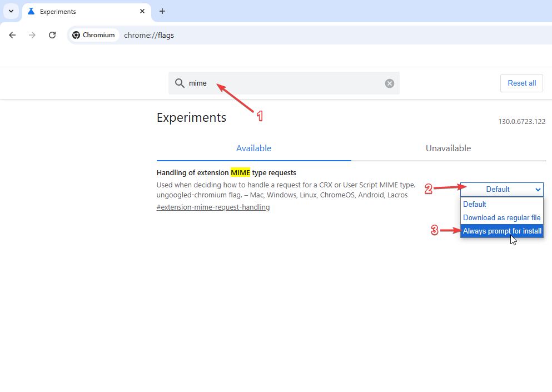Switch to the Available tab
Viewport: 552px width, 392px height.
pyautogui.click(x=253, y=148)
